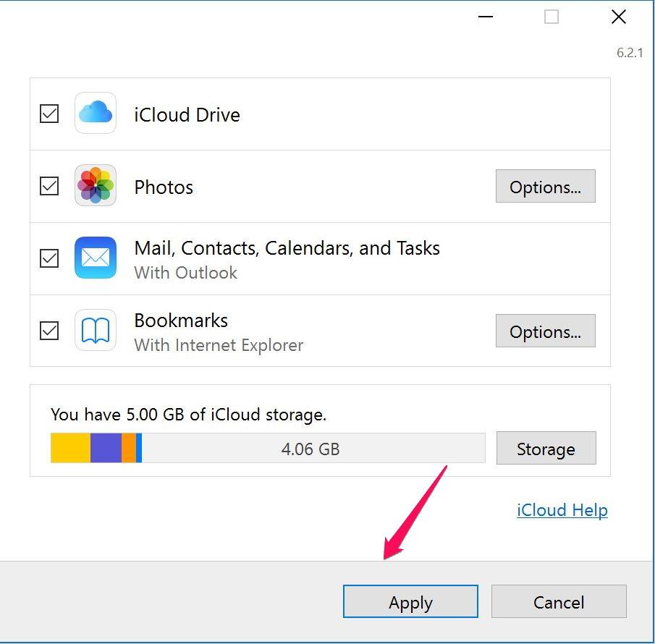Click the With Outlook subtitle
The width and height of the screenshot is (655, 644).
click(x=186, y=273)
